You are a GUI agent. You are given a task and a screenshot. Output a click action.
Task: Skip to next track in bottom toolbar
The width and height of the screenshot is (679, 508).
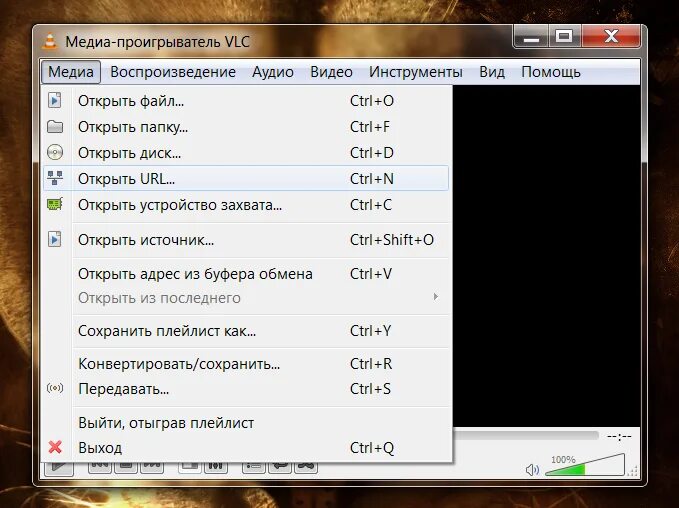click(152, 467)
